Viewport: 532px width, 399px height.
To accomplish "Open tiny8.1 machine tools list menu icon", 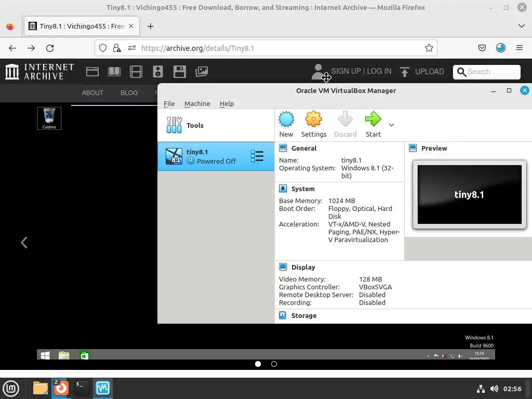I will coord(257,156).
